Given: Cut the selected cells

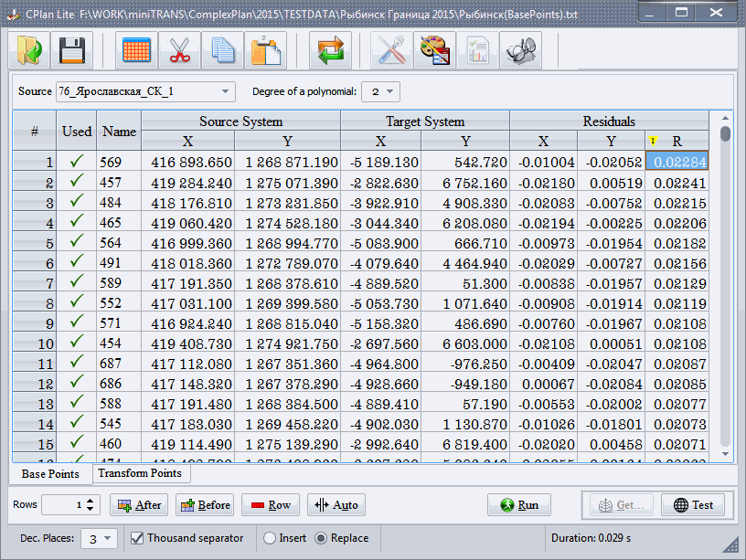Looking at the screenshot, I should (x=179, y=51).
